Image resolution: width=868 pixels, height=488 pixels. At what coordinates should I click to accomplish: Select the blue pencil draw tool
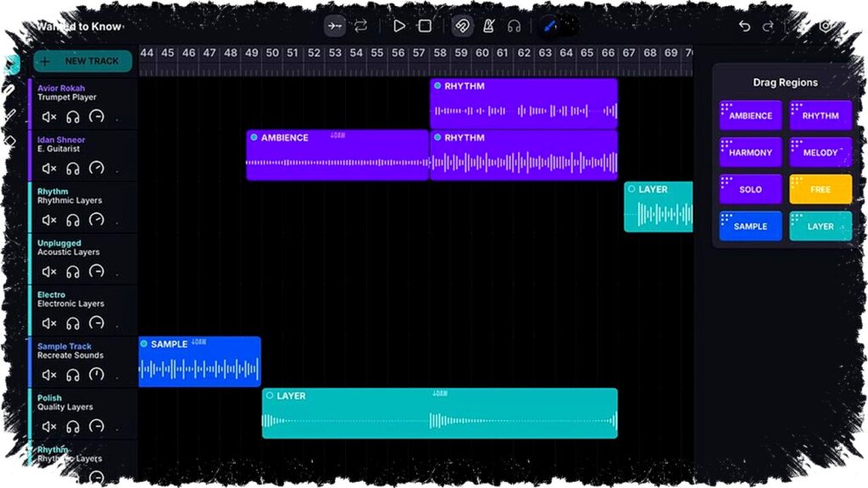click(549, 26)
